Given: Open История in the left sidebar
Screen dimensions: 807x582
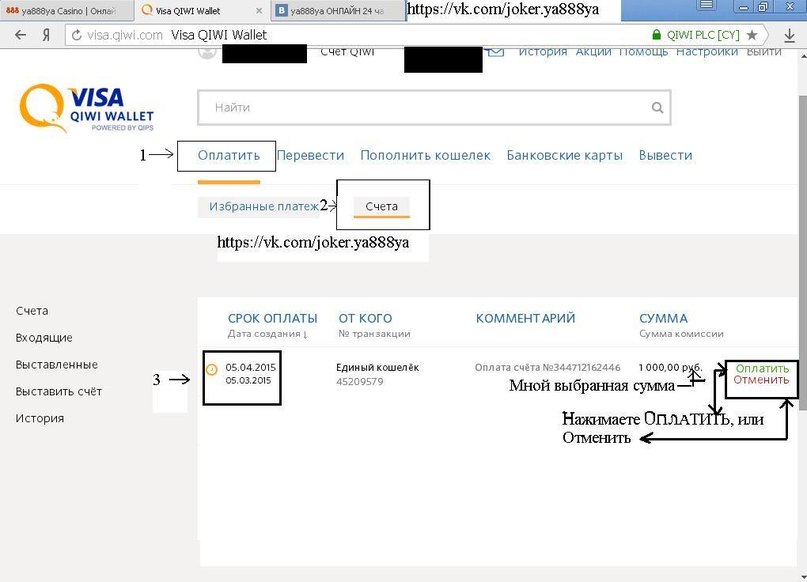Looking at the screenshot, I should (x=40, y=418).
